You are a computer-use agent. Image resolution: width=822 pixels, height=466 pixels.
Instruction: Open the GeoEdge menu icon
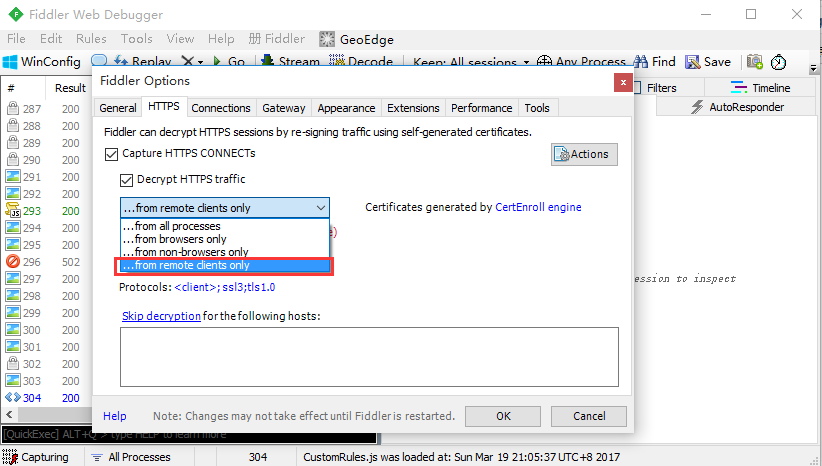pos(327,39)
